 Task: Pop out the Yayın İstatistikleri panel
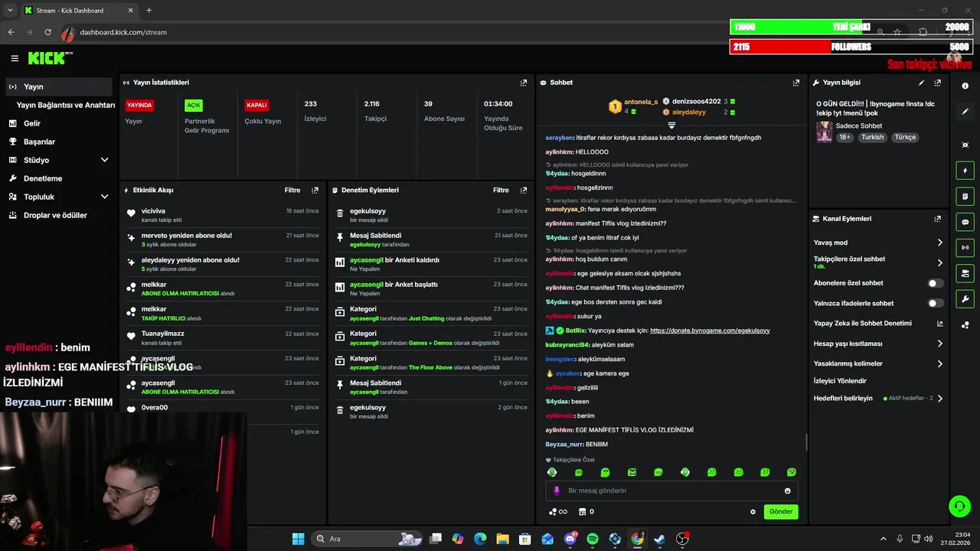pyautogui.click(x=524, y=83)
